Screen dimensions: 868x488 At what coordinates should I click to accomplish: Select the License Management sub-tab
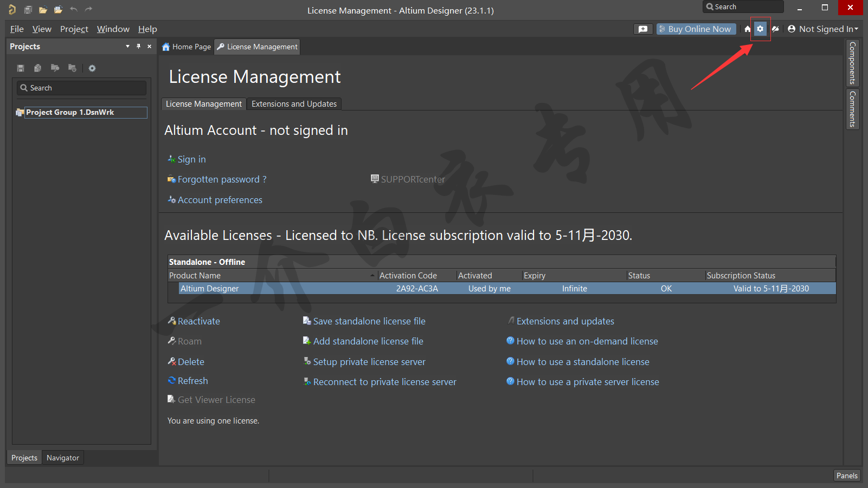pyautogui.click(x=204, y=104)
